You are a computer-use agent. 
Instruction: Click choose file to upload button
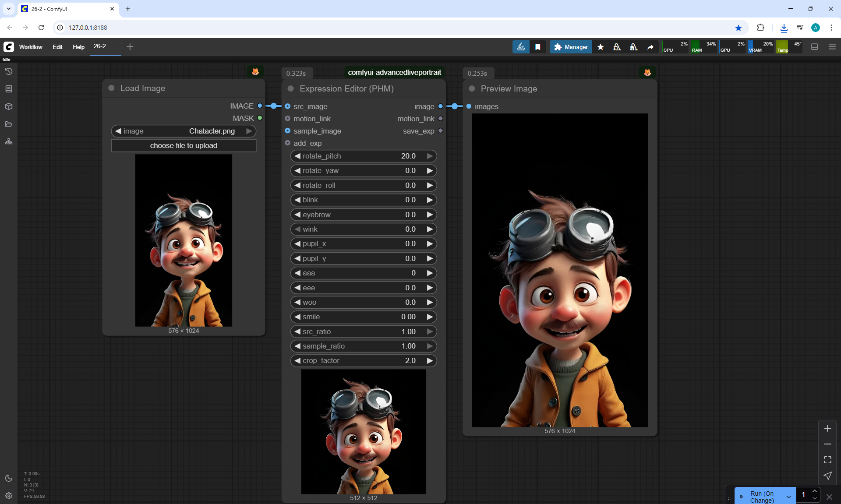click(184, 145)
